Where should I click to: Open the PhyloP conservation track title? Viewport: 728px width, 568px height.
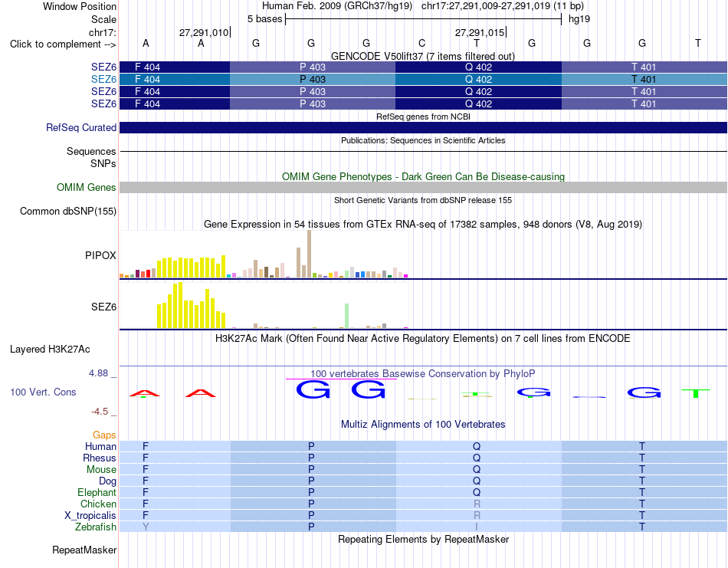[422, 373]
